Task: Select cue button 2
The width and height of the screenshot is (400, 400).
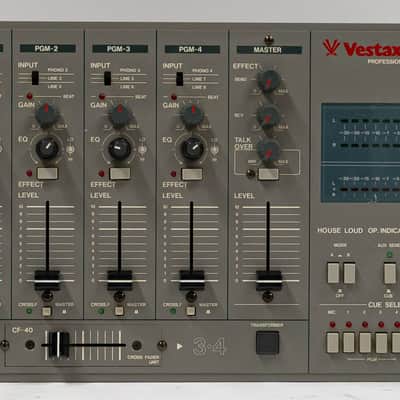Action: tap(365, 343)
